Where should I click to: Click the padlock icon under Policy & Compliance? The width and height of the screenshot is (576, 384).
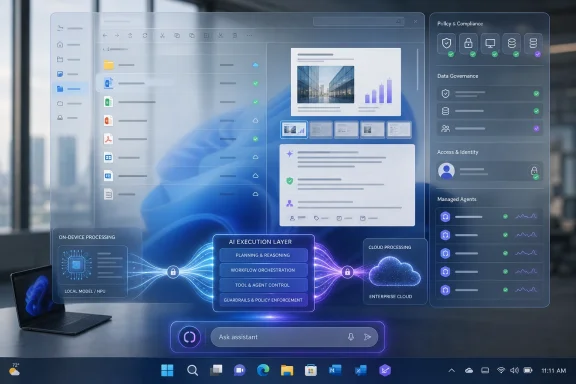coord(468,44)
